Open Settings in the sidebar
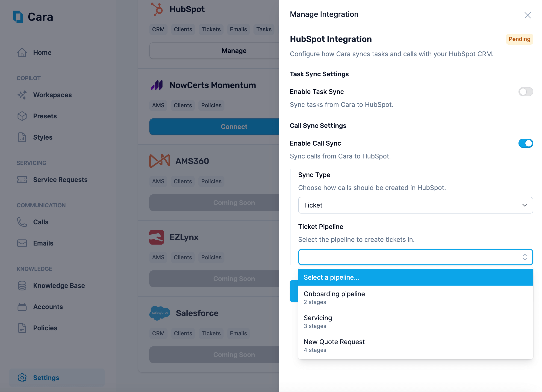This screenshot has width=542, height=392. point(57,378)
